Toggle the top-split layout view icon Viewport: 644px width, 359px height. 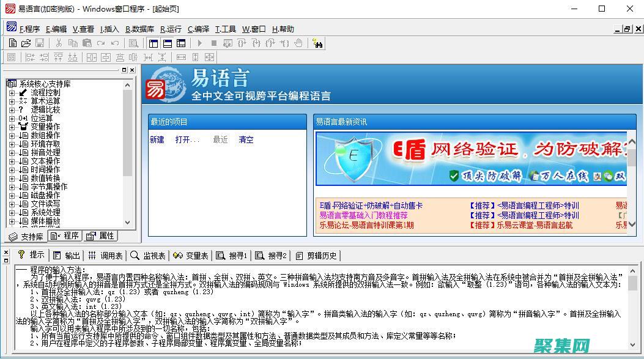[166, 43]
